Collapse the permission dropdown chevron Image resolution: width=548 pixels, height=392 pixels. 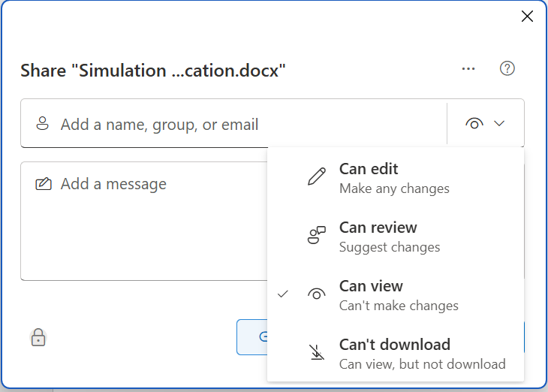[501, 124]
